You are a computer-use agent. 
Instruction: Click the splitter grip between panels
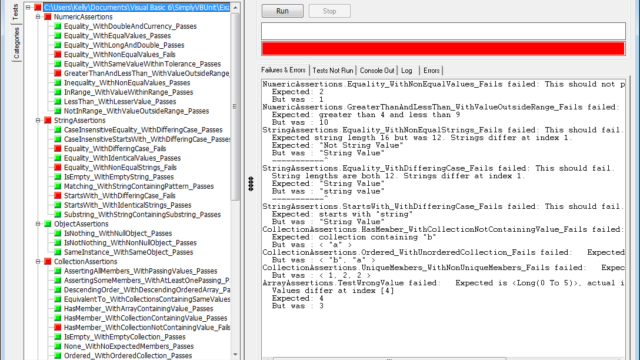(251, 184)
